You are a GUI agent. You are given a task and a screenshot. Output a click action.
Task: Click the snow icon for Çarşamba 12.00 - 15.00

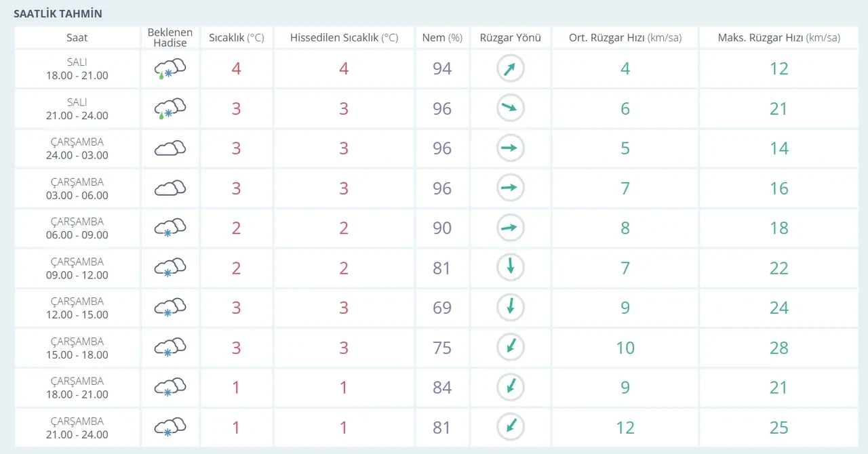coord(170,308)
